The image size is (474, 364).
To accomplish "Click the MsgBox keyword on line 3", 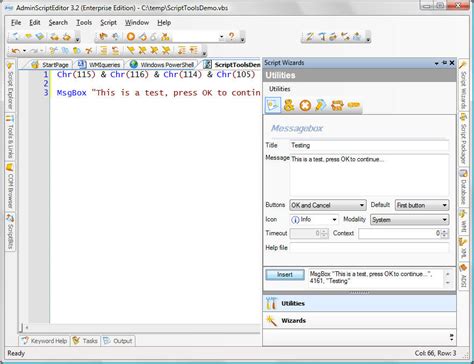I will pos(72,93).
